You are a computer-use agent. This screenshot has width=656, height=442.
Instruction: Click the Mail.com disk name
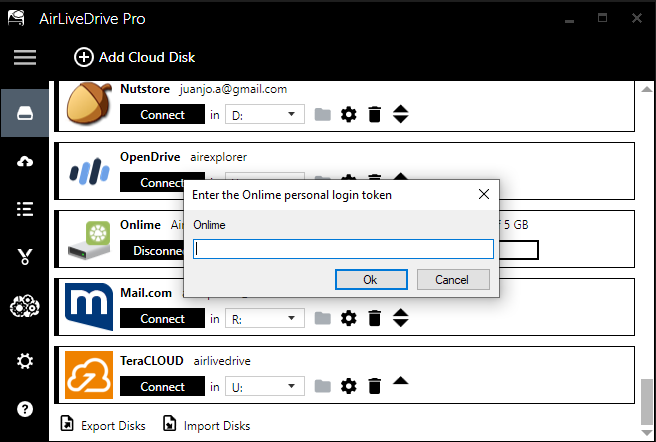click(146, 293)
